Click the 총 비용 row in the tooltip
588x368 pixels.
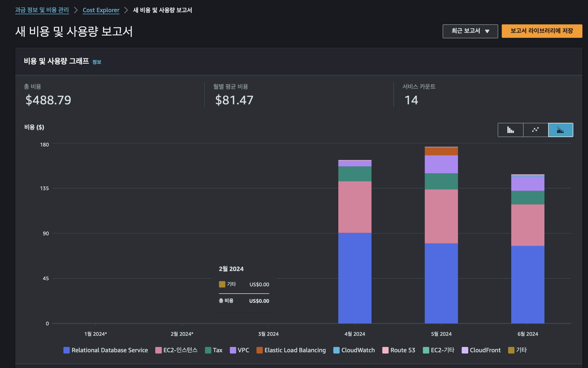[x=244, y=301]
